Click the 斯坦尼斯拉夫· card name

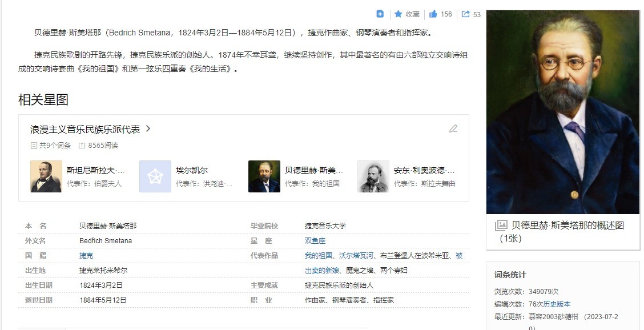point(96,170)
